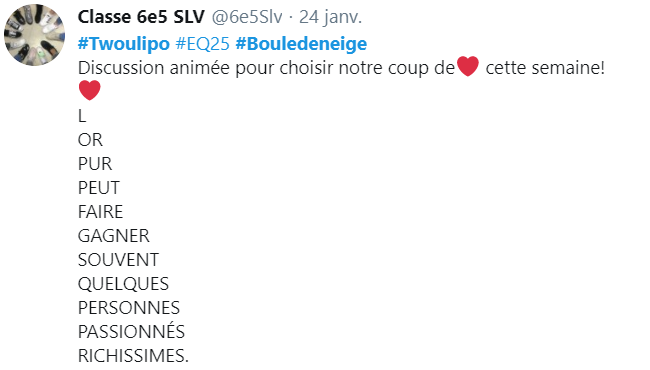The height and width of the screenshot is (370, 650).
Task: Click the word PUR in the poem
Action: (x=95, y=164)
